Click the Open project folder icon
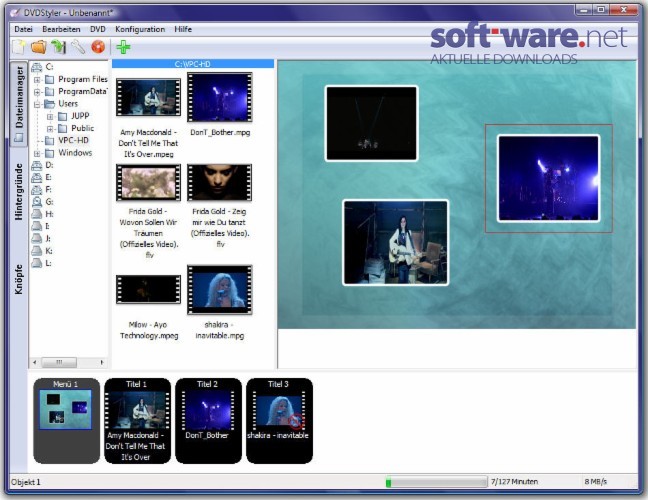 point(38,47)
